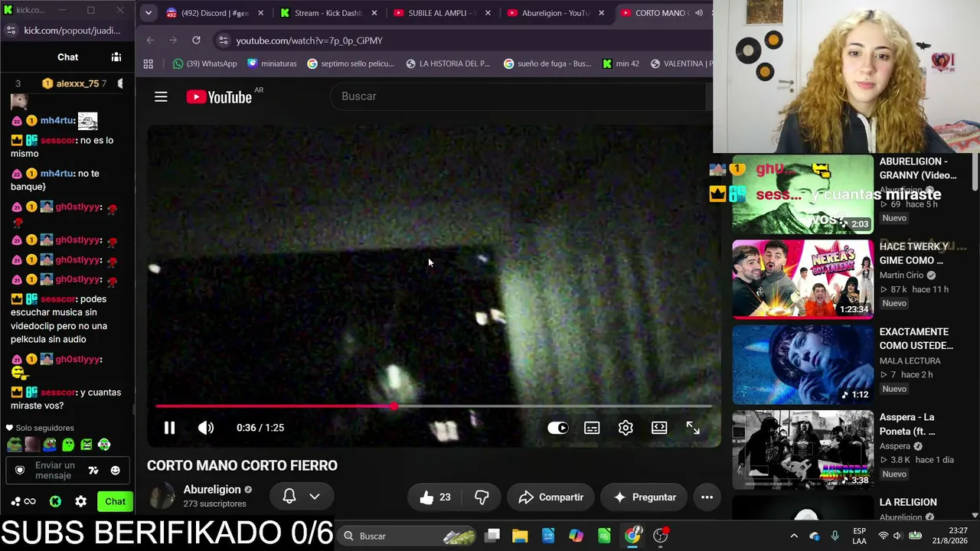
Task: Pause the YouTube video
Action: (x=169, y=428)
